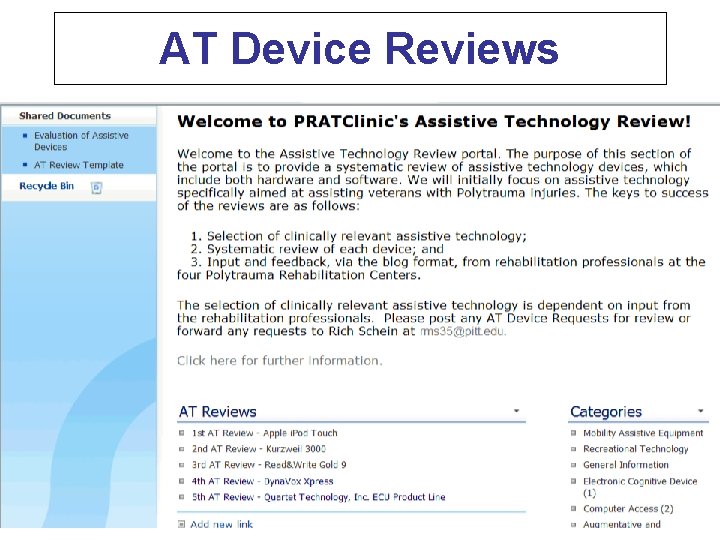
Task: Click bullet icon beside 1st AT Review
Action: [181, 433]
